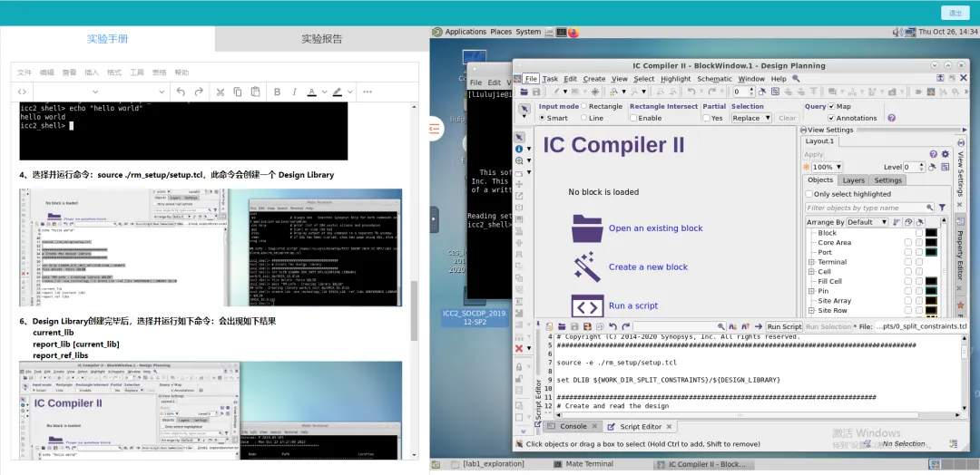Click the Run a script link

(x=633, y=305)
